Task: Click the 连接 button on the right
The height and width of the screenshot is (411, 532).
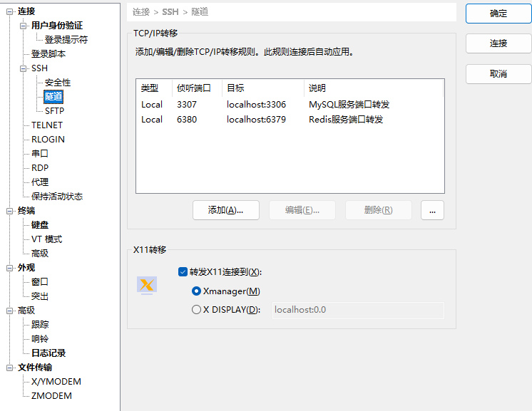Action: pos(498,43)
